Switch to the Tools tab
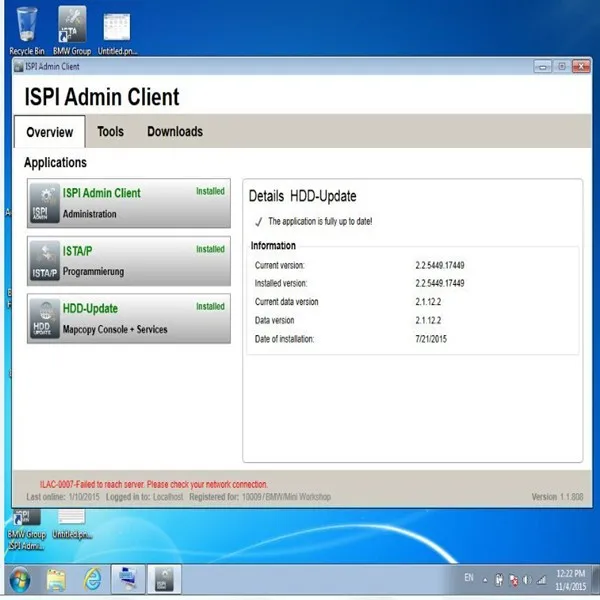 (111, 132)
